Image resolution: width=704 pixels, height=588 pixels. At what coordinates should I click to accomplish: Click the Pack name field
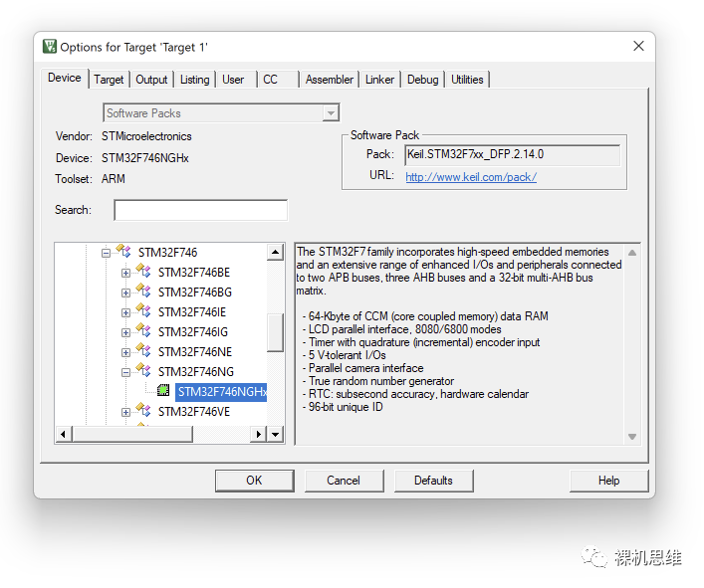[x=512, y=155]
